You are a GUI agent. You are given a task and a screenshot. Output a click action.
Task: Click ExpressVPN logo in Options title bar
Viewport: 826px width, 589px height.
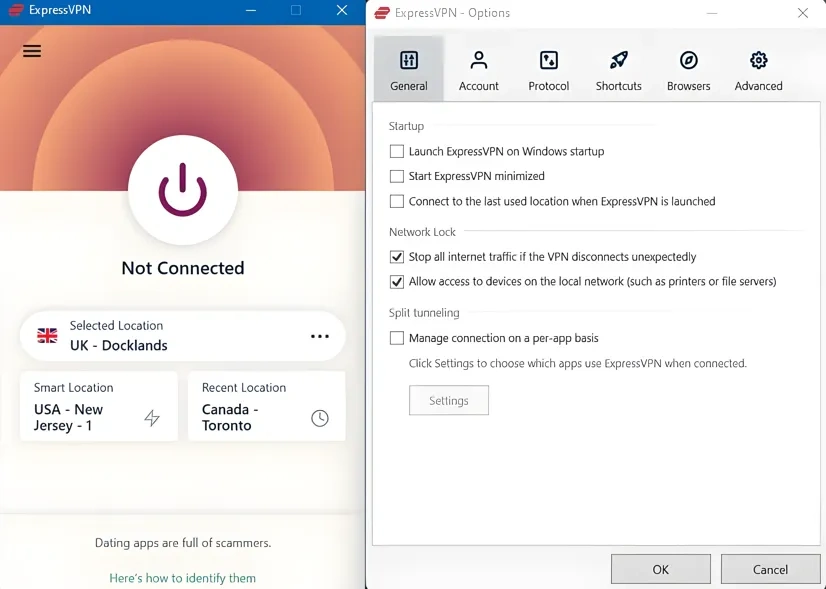click(x=382, y=13)
